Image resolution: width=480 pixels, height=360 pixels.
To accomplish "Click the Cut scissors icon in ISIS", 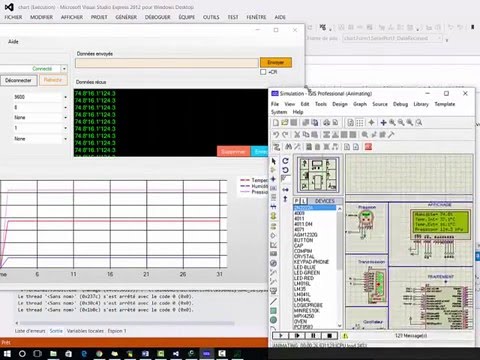I will 297,135.
